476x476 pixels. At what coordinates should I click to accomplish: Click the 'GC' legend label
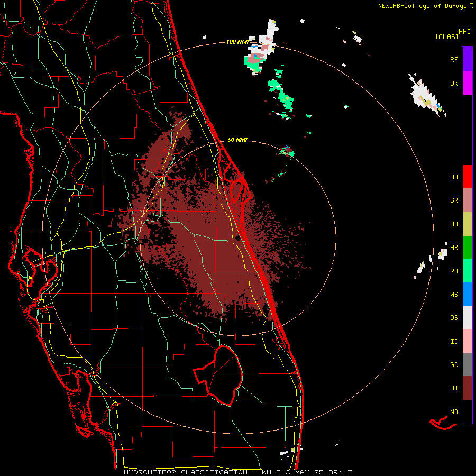[454, 365]
